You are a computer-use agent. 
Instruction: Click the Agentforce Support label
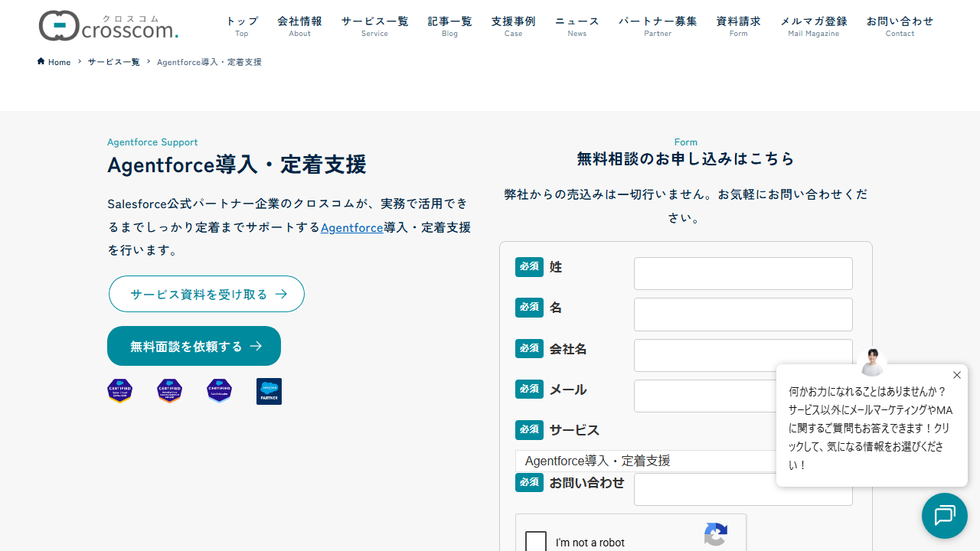(x=152, y=142)
